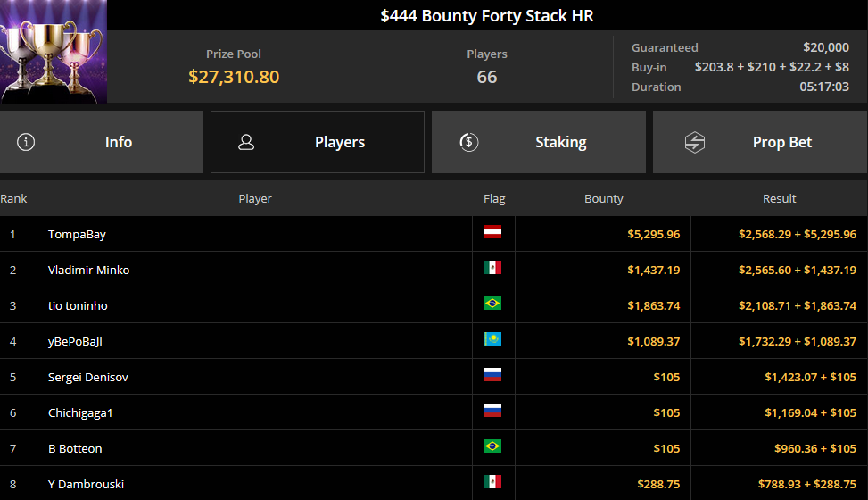Viewport: 868px width, 500px height.
Task: Click the person icon on the Players tab
Action: pos(246,143)
